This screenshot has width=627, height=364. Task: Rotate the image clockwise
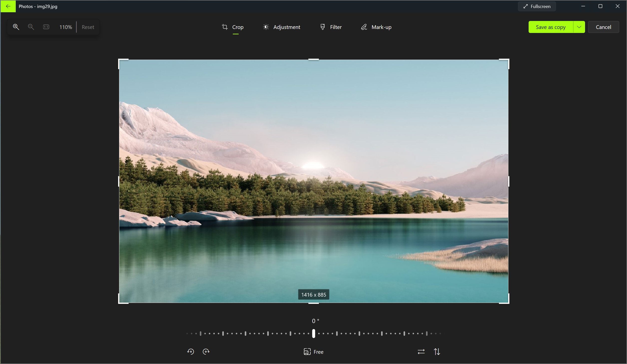coord(206,352)
